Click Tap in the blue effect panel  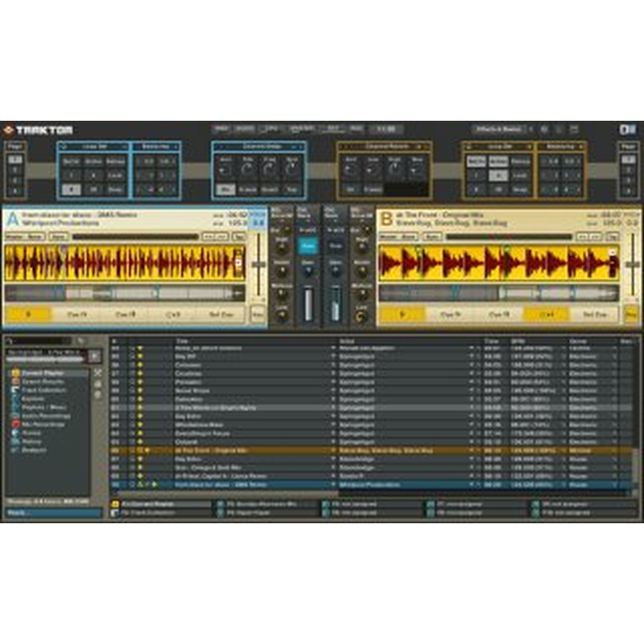(x=291, y=190)
